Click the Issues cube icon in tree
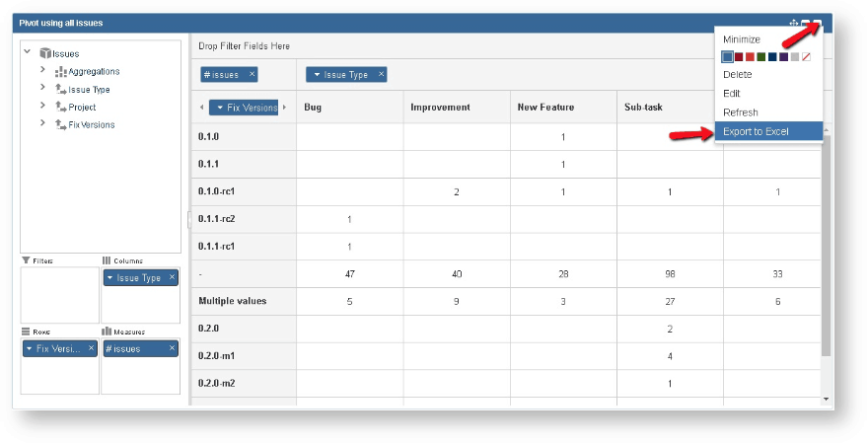The height and width of the screenshot is (444, 868). click(45, 53)
